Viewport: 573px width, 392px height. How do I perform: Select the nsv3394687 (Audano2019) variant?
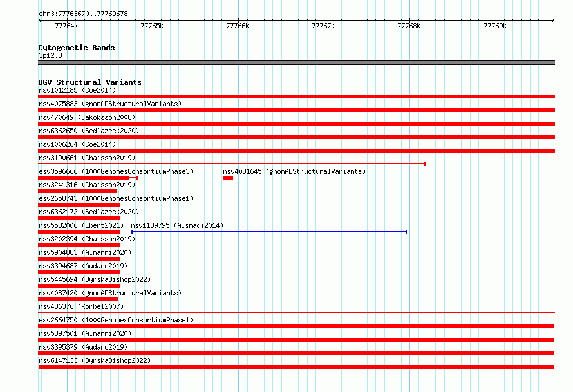[x=83, y=266]
